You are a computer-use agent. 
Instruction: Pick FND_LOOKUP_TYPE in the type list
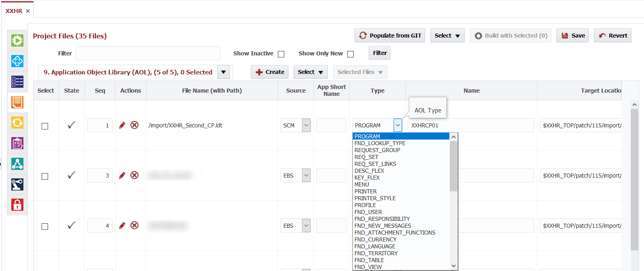[x=380, y=143]
